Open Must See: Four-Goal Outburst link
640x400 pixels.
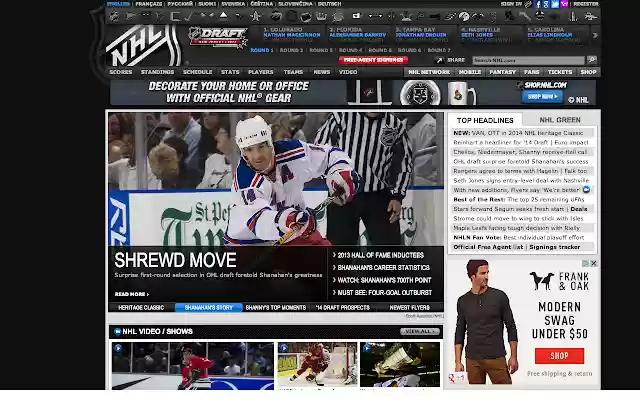[382, 293]
